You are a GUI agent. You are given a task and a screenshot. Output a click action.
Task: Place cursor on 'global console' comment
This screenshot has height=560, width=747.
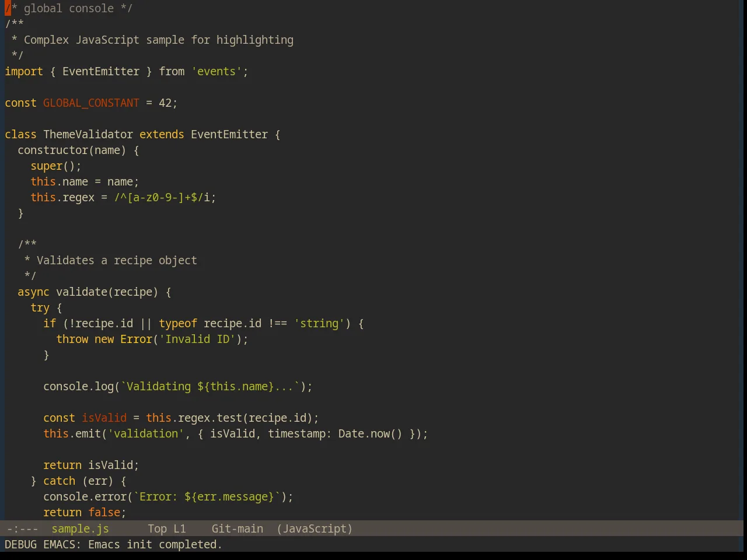point(69,8)
